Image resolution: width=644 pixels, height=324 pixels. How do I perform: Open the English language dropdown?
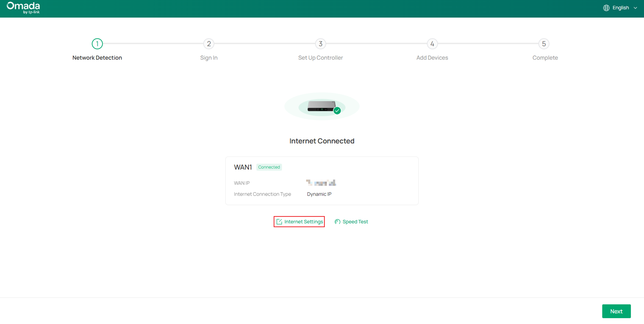click(621, 7)
